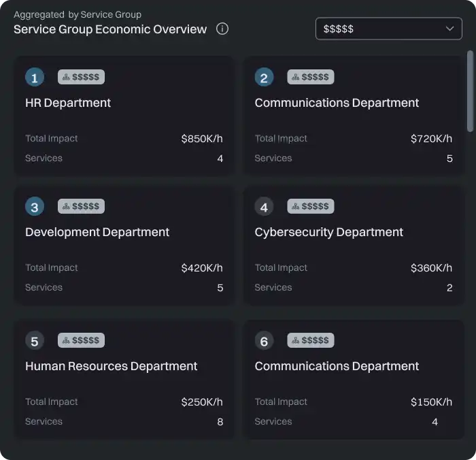Screen dimensions: 476x460
Task: Click the $360K/h total impact value
Action: point(431,268)
